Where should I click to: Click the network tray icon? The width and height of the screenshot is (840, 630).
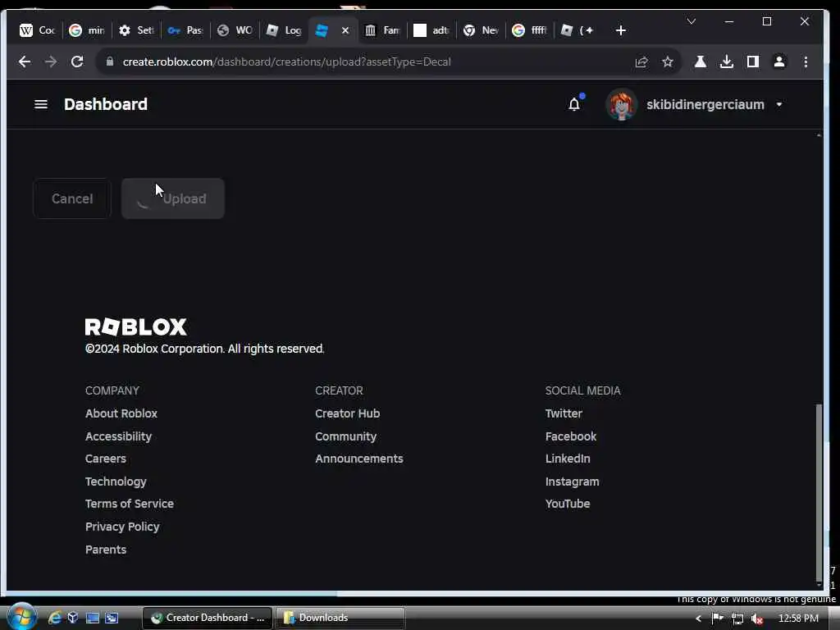pos(737,619)
